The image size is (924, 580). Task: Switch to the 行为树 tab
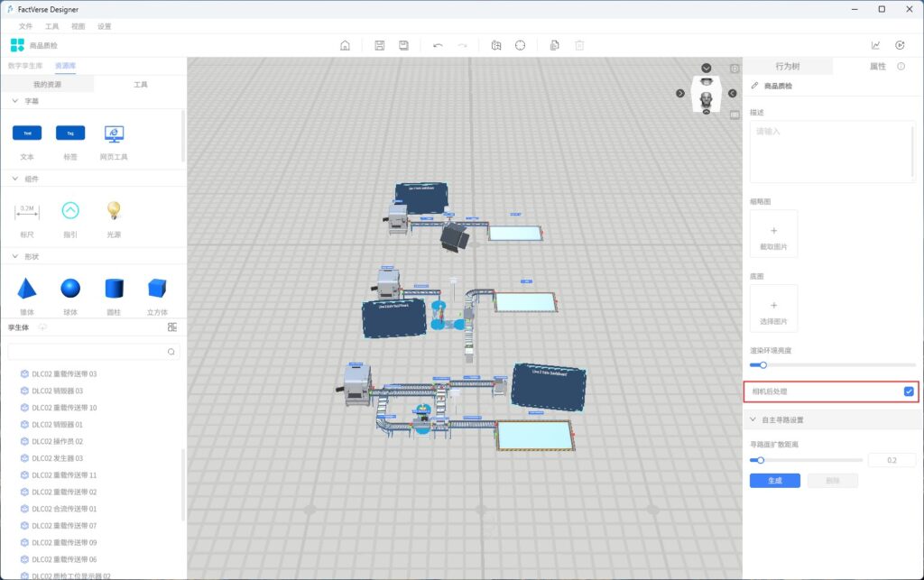point(787,67)
